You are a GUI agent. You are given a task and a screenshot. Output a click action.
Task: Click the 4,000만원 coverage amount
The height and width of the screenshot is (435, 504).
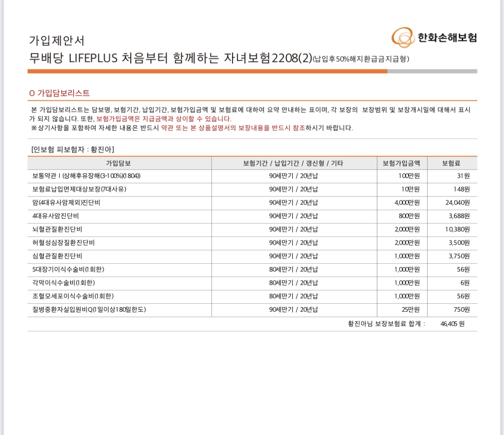click(407, 203)
